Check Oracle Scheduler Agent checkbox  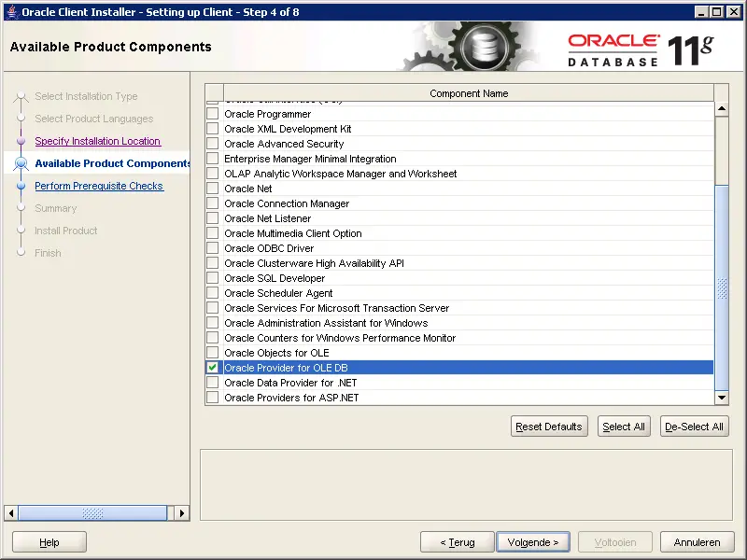pyautogui.click(x=213, y=293)
